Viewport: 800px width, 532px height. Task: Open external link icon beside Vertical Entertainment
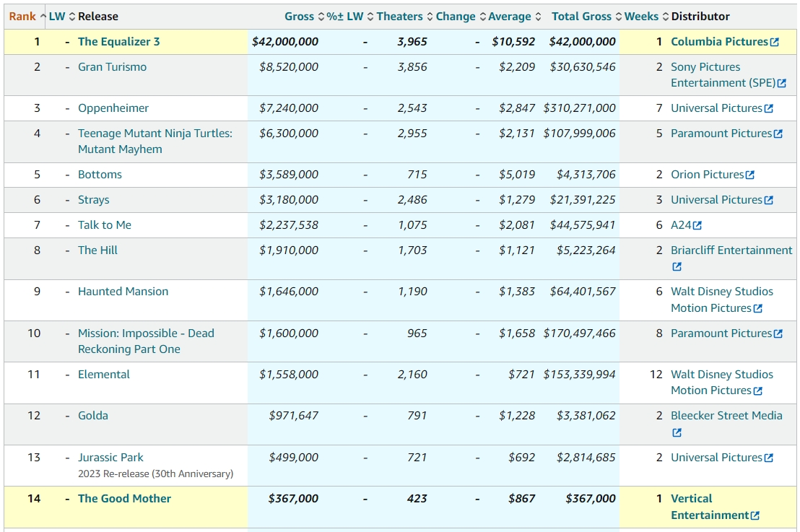pos(756,515)
